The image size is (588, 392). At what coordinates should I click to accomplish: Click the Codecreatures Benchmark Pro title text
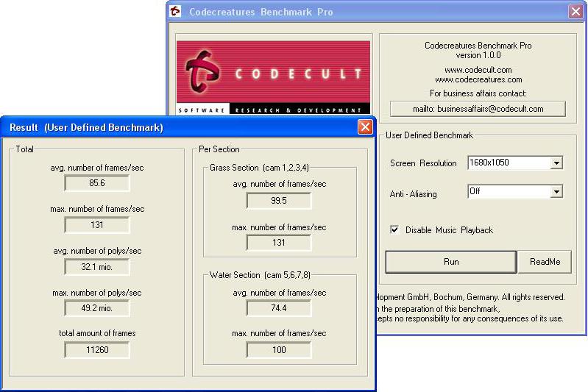pyautogui.click(x=261, y=12)
